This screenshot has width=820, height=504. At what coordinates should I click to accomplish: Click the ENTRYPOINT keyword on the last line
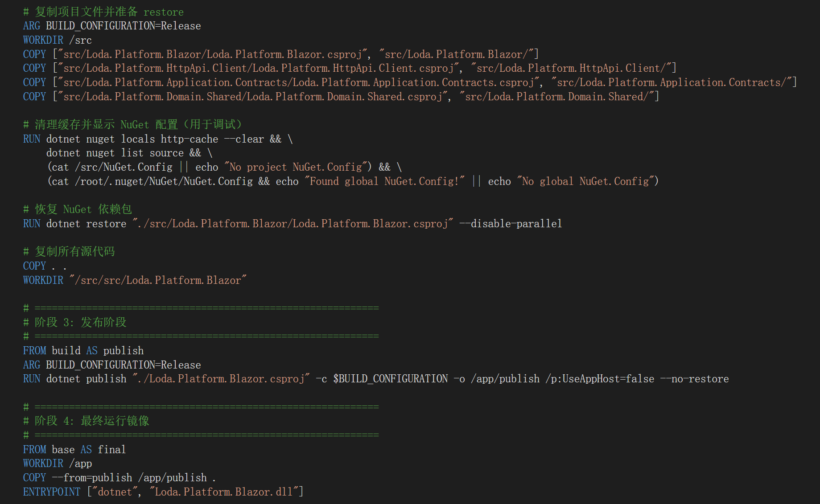click(x=52, y=492)
